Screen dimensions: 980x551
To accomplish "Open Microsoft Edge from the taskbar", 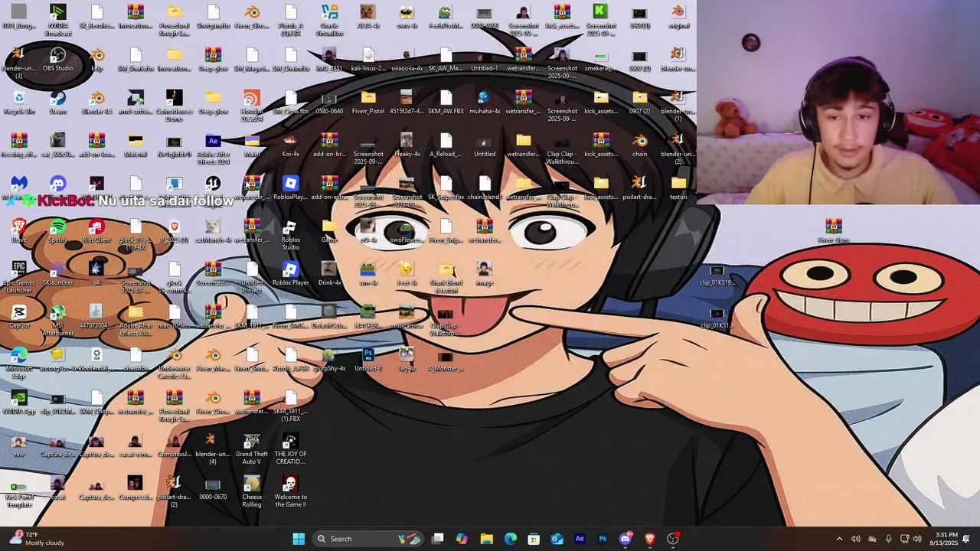I will pyautogui.click(x=510, y=539).
